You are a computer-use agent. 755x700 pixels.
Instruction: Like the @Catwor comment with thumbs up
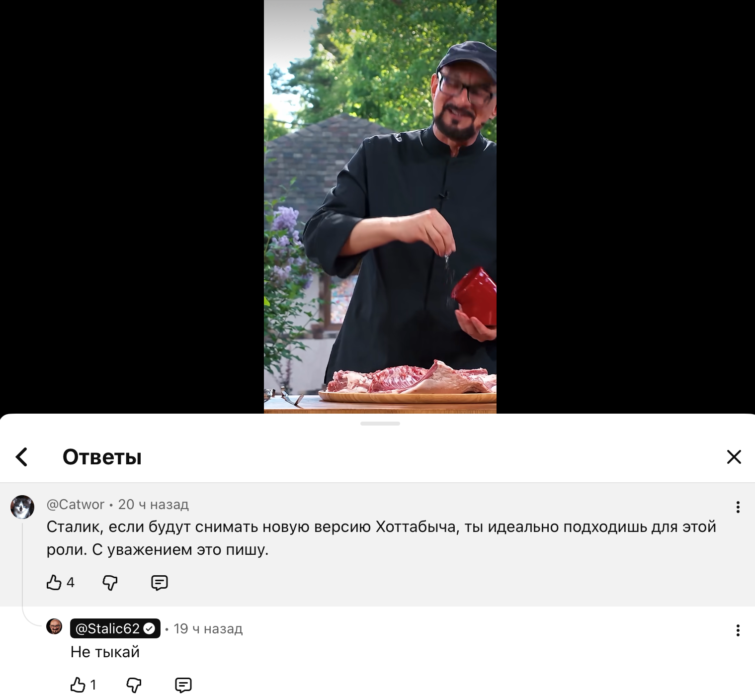coord(54,582)
